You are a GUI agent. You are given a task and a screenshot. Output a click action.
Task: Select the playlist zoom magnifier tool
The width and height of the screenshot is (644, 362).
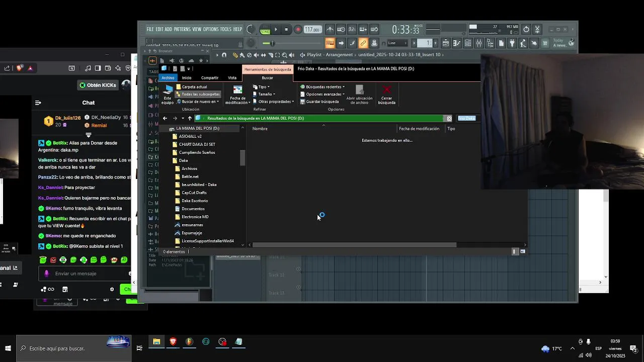285,55
